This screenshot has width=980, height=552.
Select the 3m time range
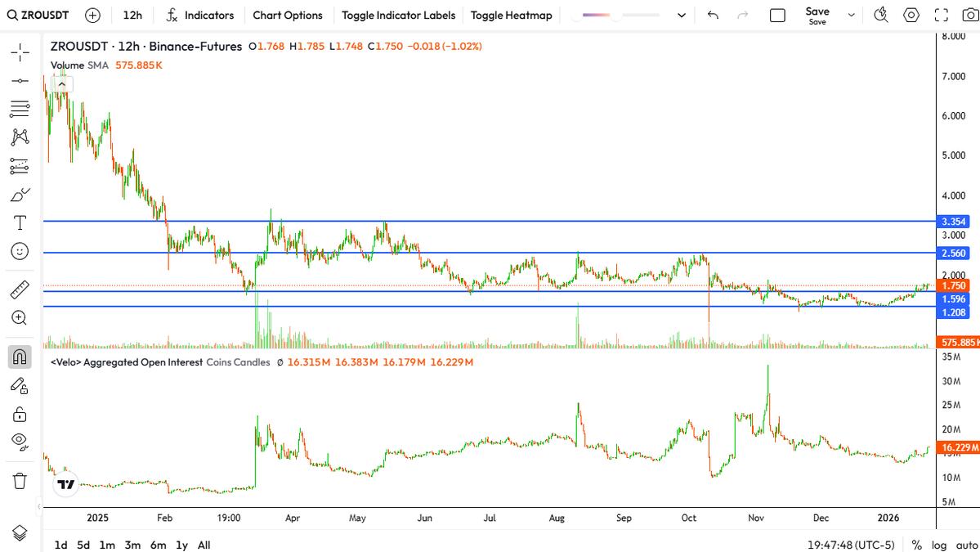pyautogui.click(x=132, y=545)
